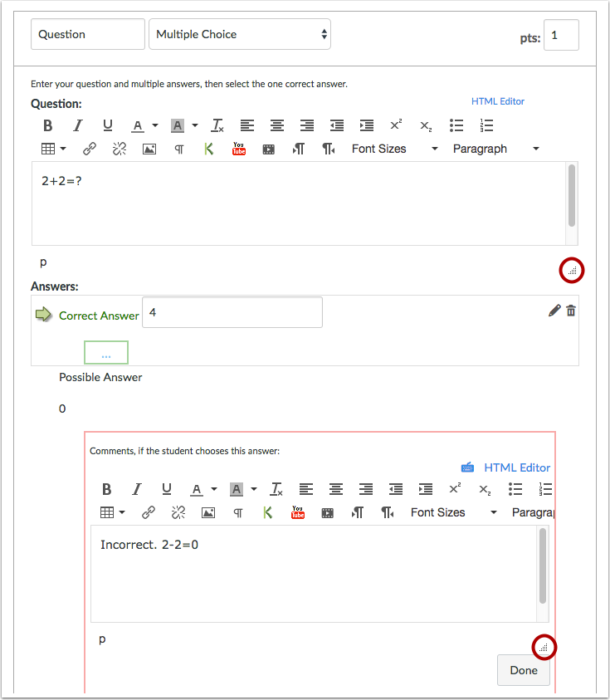This screenshot has width=610, height=700.
Task: Switch comments editor to HTML Editor
Action: [517, 467]
